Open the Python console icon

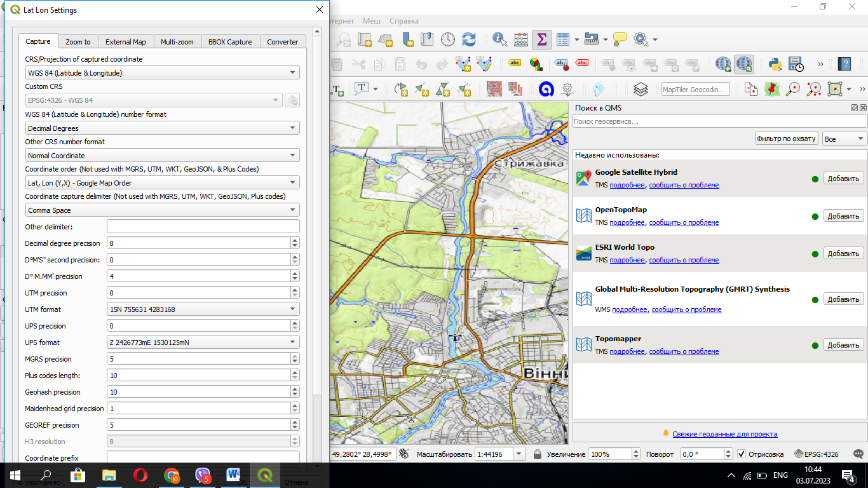[775, 64]
